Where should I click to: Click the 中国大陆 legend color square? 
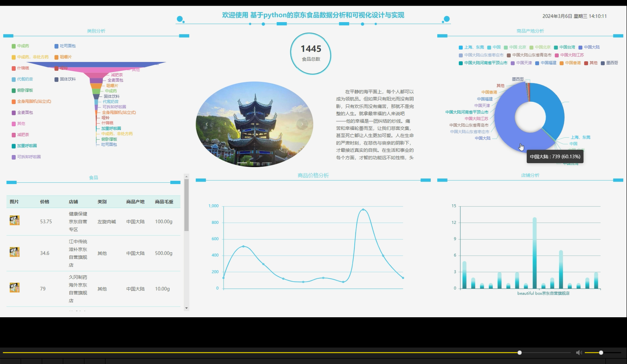click(x=580, y=47)
